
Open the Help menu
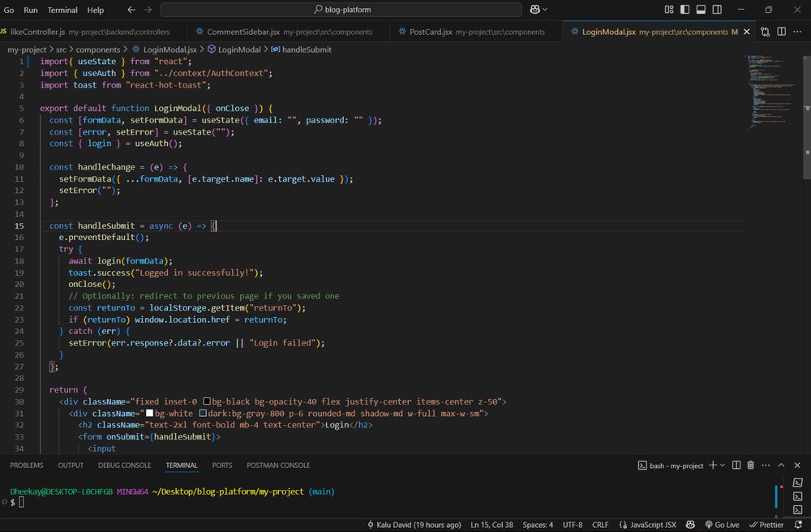click(x=95, y=10)
